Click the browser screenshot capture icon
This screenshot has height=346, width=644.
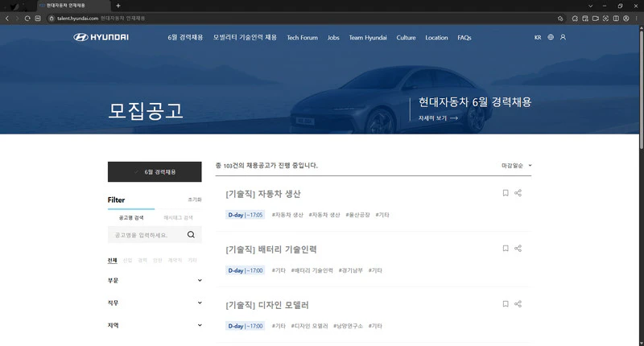(x=605, y=18)
